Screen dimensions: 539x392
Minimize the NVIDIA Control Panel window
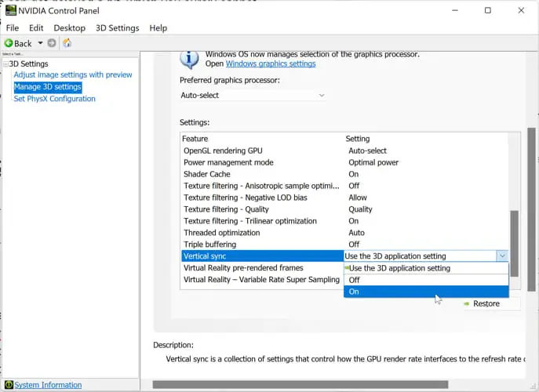pos(455,10)
